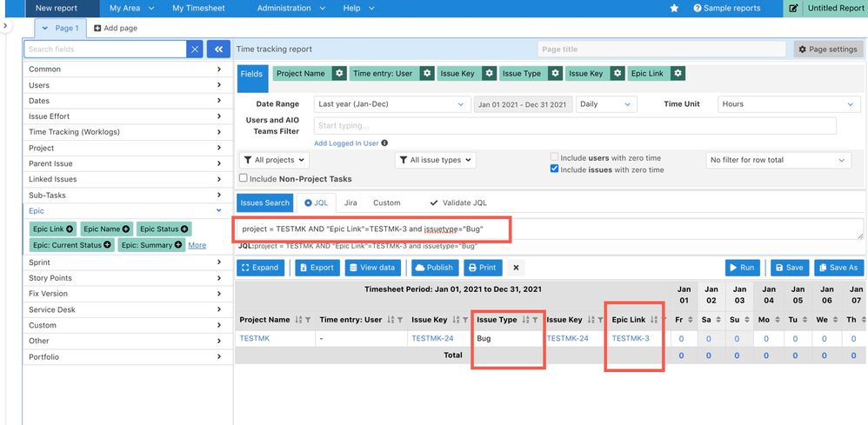This screenshot has height=425, width=868.
Task: Click the gear icon on Project Name field
Action: (x=340, y=74)
